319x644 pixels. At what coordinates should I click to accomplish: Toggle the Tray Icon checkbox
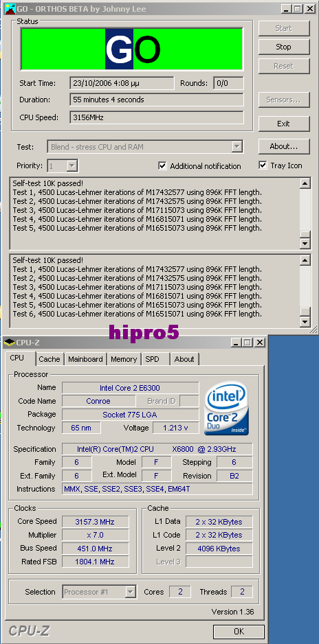(263, 165)
